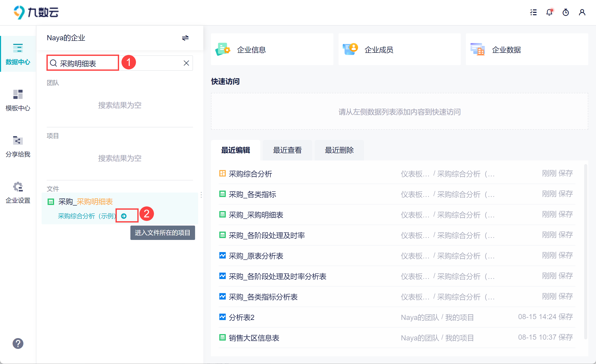Viewport: 596px width, 364px height.
Task: Click the notification bell icon
Action: pos(549,12)
